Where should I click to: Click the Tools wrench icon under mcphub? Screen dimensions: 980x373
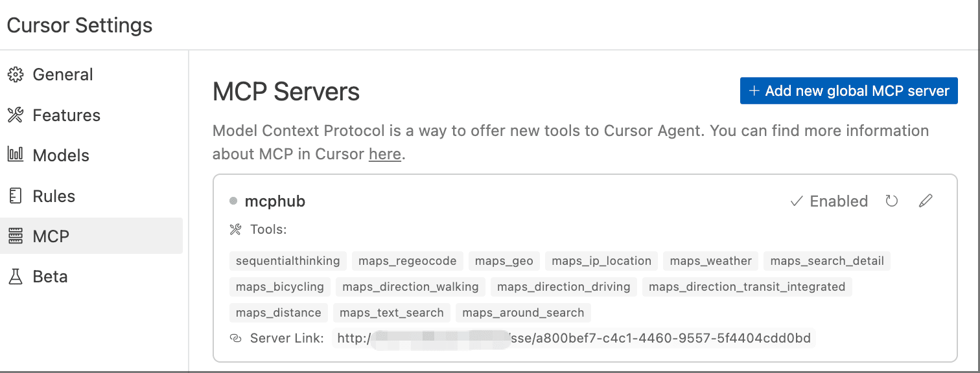pyautogui.click(x=237, y=229)
